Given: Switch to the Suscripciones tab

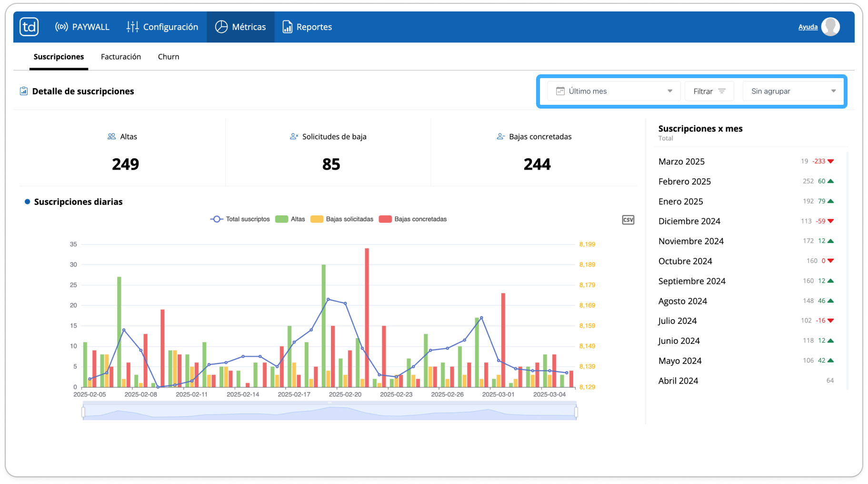Looking at the screenshot, I should coord(59,57).
